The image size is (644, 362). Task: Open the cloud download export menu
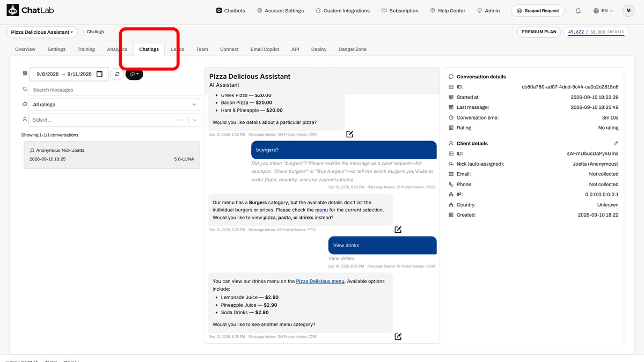point(134,74)
